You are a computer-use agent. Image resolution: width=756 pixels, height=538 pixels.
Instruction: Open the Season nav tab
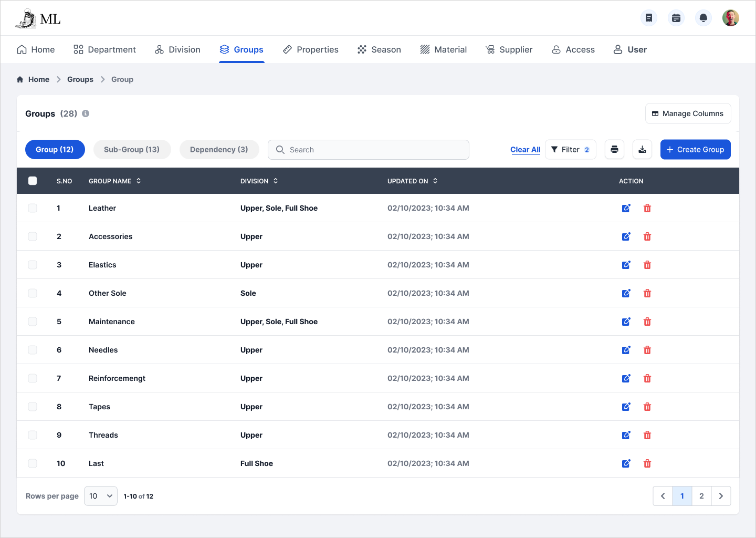coord(379,49)
